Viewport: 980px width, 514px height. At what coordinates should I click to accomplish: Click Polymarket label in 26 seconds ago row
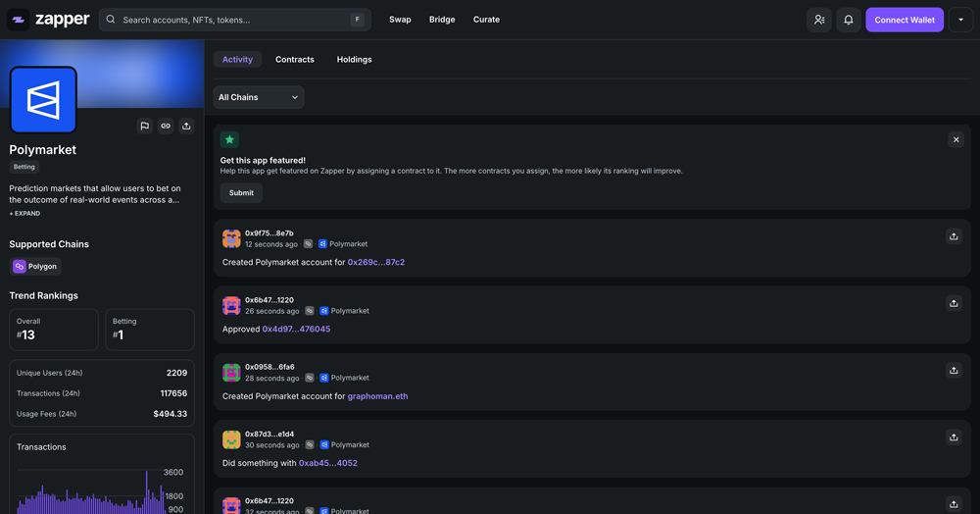point(350,311)
